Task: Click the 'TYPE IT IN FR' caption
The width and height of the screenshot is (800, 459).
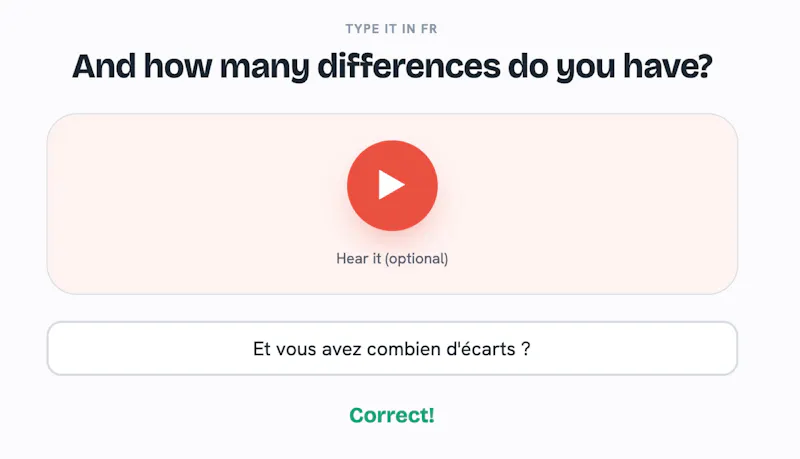Action: 391,29
